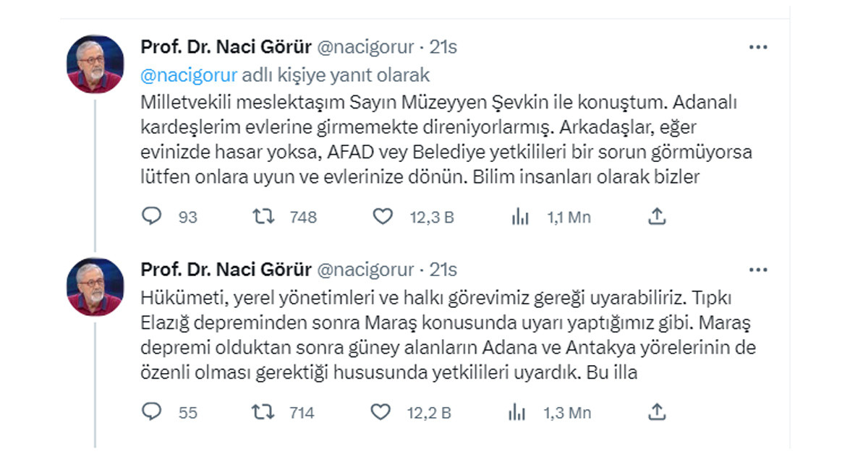Click profile avatar on the second tweet
Image resolution: width=868 pixels, height=454 pixels.
click(x=95, y=286)
